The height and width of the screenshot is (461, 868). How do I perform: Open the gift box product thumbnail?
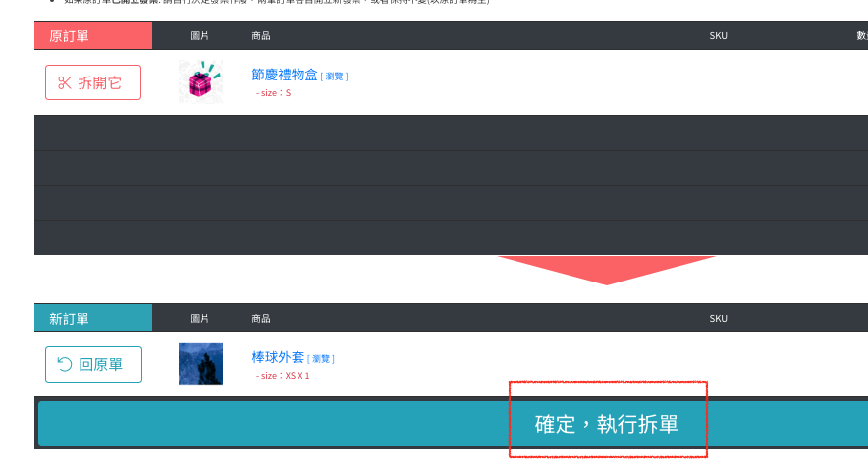[200, 81]
